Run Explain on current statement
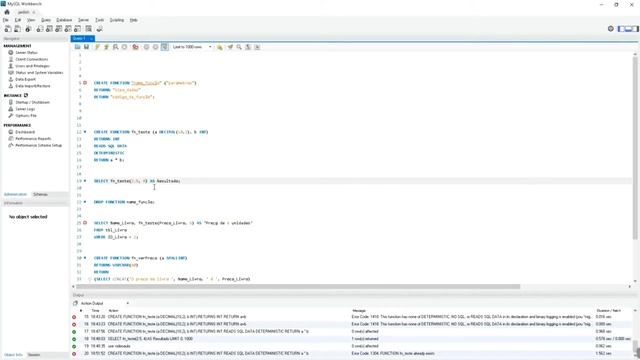Screen dimensions: 640x360 [x=116, y=47]
